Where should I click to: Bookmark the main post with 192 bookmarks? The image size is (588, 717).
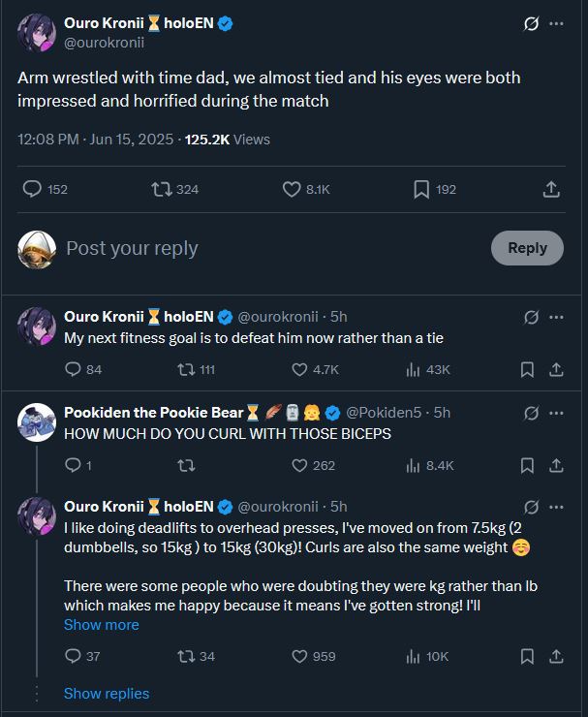pos(421,189)
